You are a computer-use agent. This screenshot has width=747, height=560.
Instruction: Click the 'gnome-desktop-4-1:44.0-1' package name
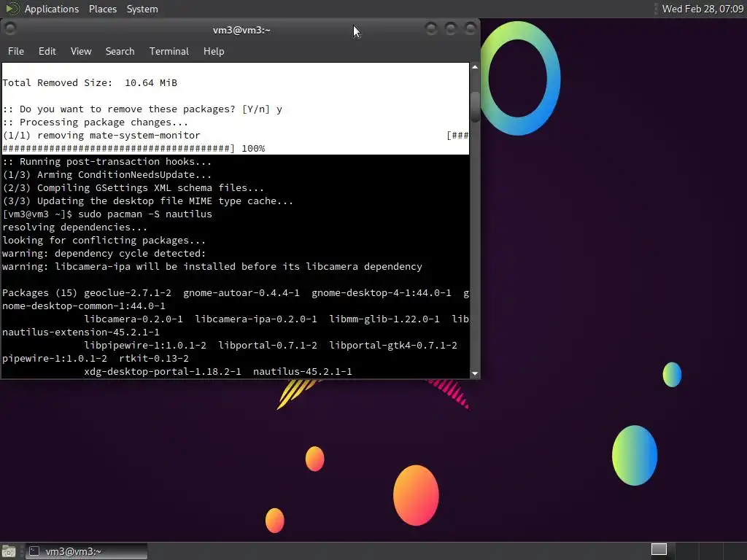coord(381,293)
